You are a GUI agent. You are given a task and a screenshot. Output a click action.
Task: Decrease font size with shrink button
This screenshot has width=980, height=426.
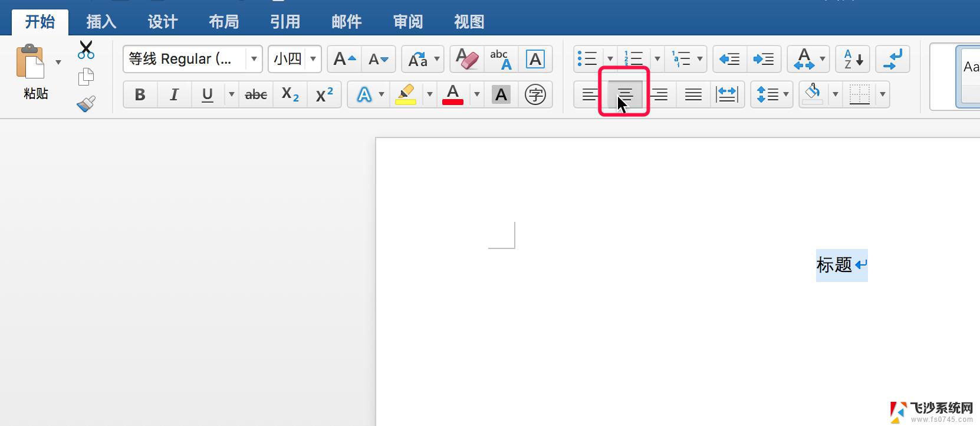[x=378, y=59]
